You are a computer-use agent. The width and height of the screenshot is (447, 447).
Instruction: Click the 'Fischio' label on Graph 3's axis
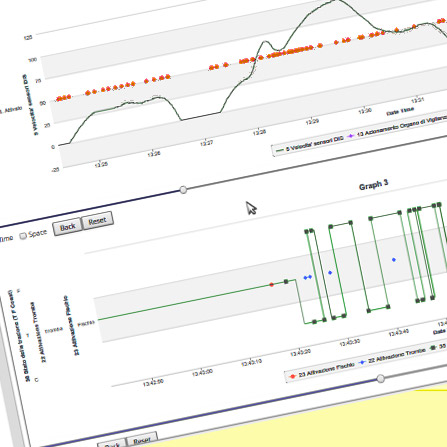pos(86,323)
